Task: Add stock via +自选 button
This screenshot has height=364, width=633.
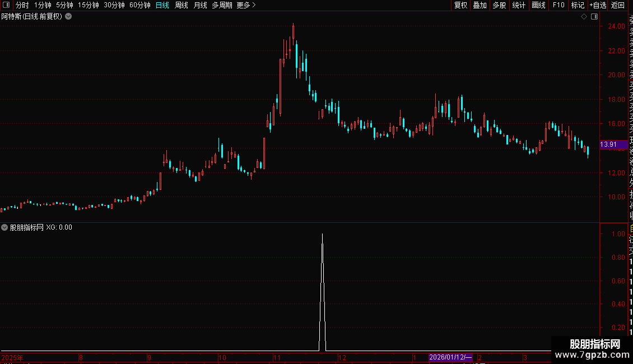Action: (x=598, y=5)
